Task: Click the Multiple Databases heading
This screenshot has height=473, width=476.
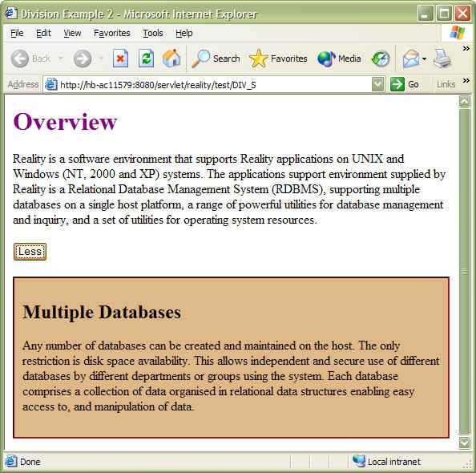Action: pyautogui.click(x=102, y=312)
